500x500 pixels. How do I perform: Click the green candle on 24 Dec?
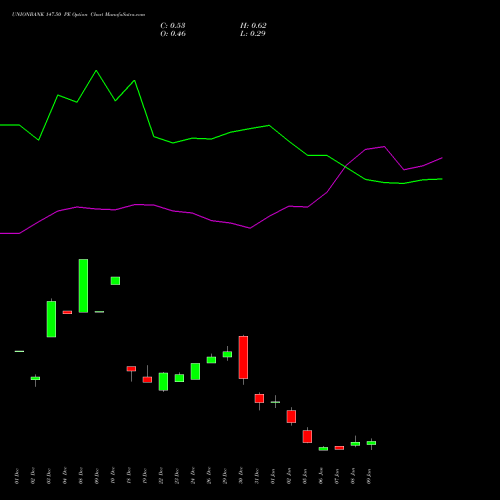pyautogui.click(x=195, y=371)
